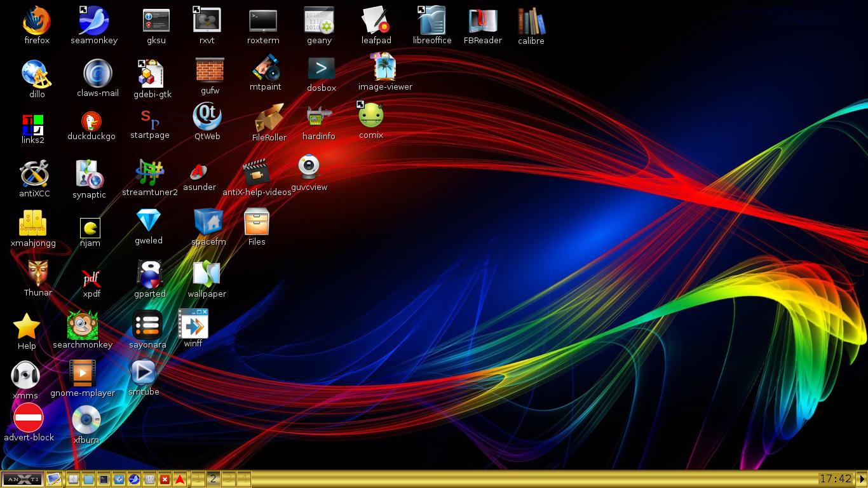Viewport: 868px width, 488px height.
Task: Open the Xfburn disc burning tool
Action: click(86, 419)
